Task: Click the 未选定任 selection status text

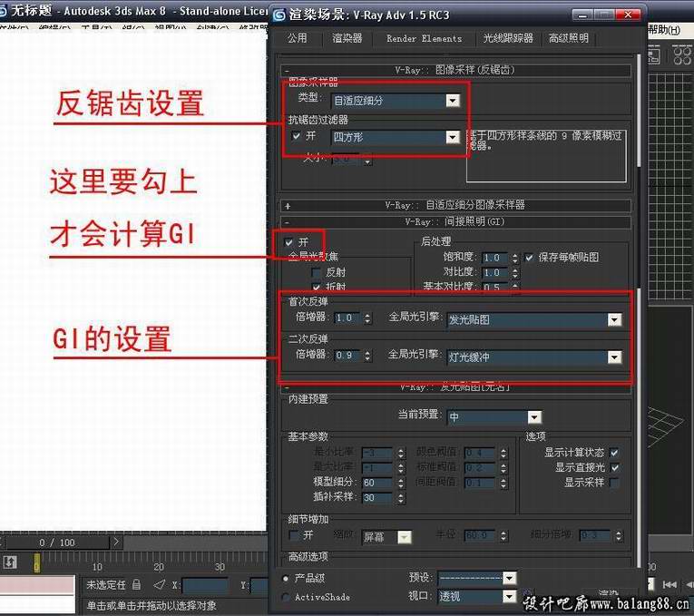Action: (x=106, y=584)
